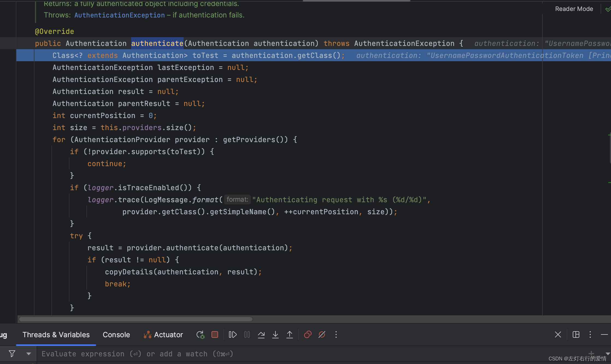Focus the Evaluate expression input field
This screenshot has height=364, width=611.
312,354
